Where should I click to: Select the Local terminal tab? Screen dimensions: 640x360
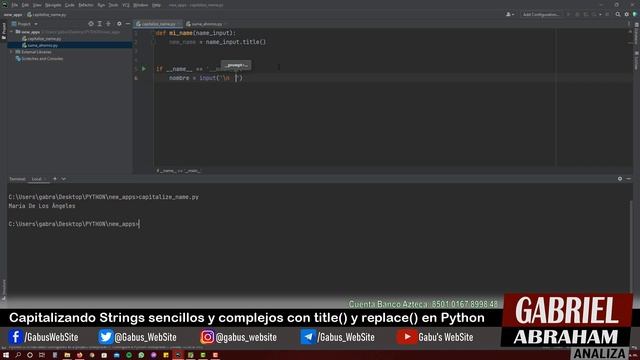coord(37,179)
